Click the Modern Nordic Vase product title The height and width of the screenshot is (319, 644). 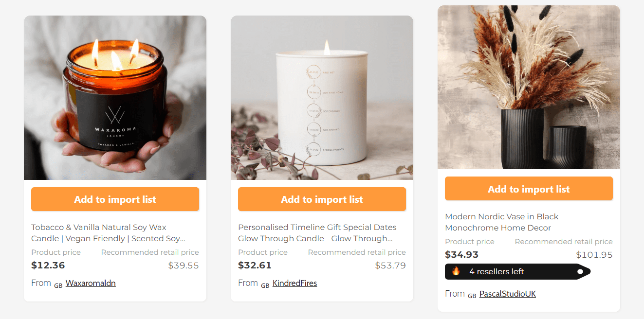click(501, 222)
